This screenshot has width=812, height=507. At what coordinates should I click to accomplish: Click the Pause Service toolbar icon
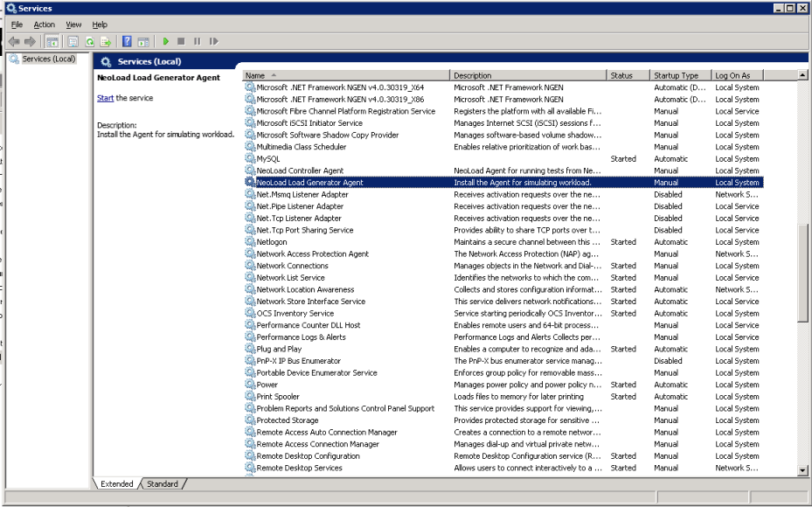197,41
